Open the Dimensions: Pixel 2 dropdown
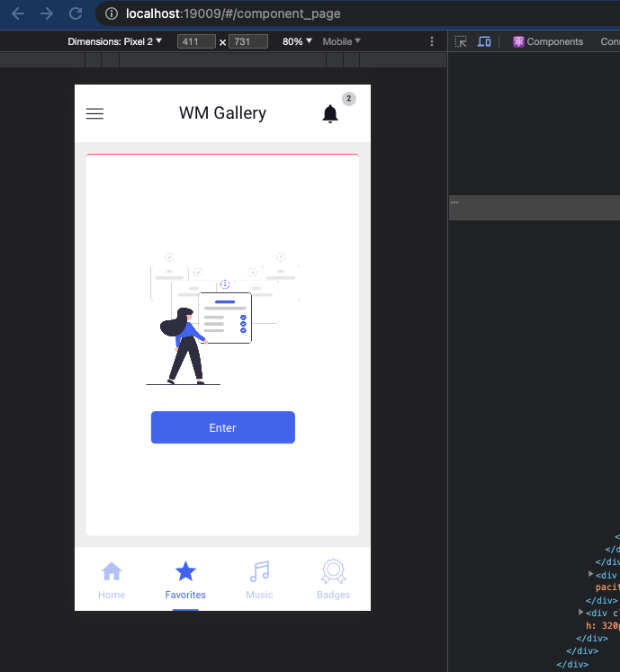The image size is (620, 672). click(x=115, y=41)
